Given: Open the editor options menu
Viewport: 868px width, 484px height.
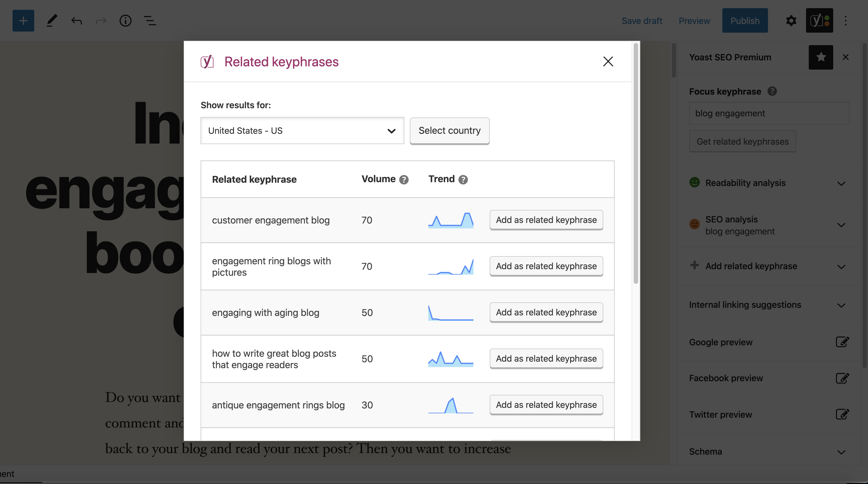Looking at the screenshot, I should click(846, 21).
